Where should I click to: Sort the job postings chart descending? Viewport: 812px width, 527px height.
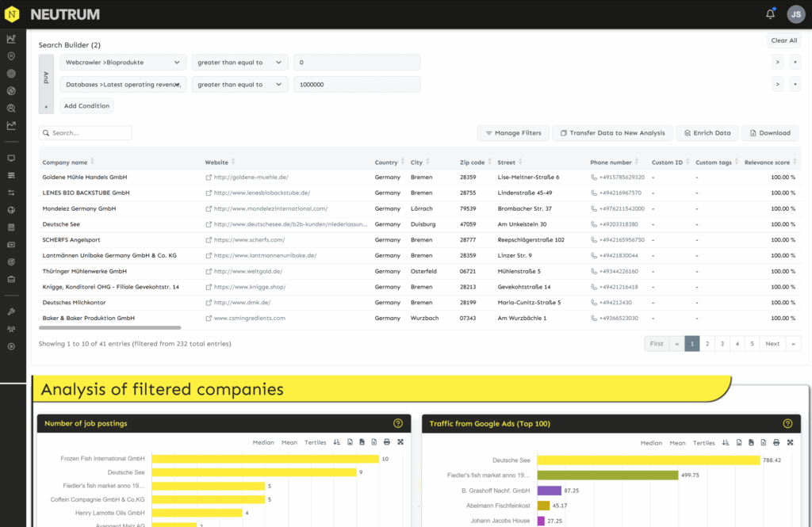(337, 442)
